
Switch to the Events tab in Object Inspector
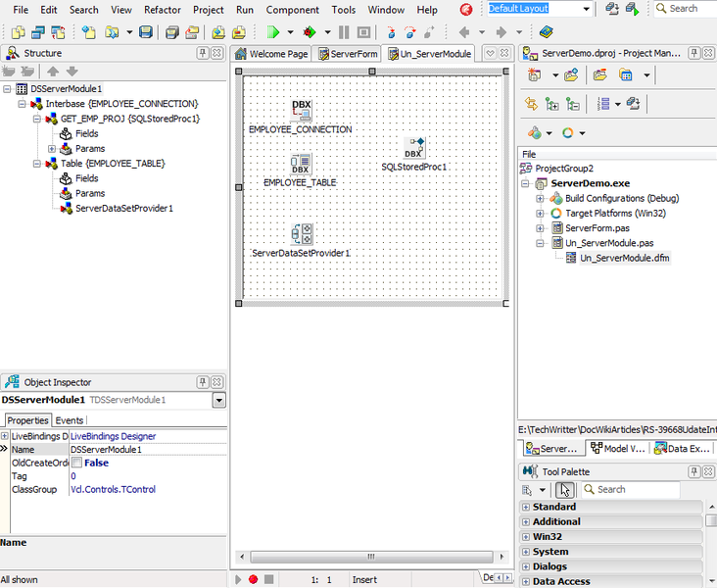coord(70,420)
